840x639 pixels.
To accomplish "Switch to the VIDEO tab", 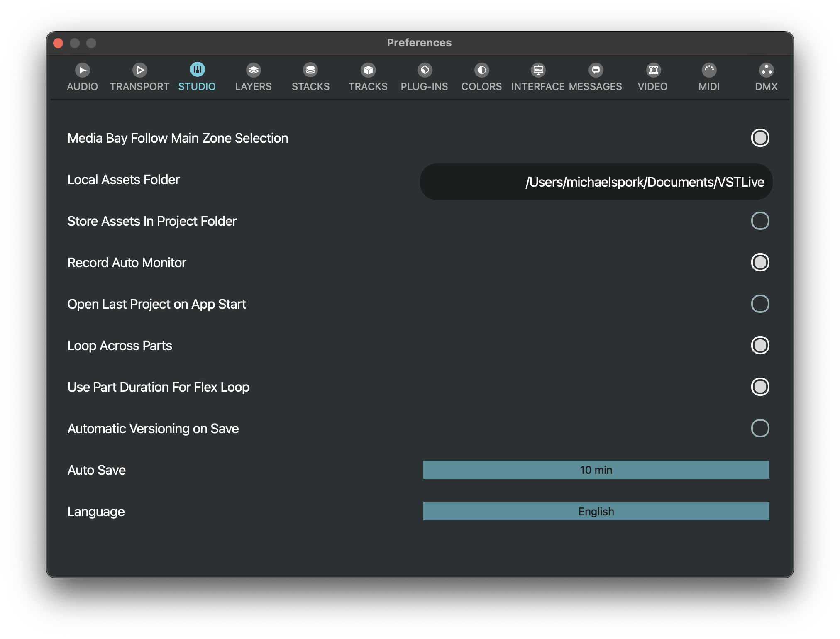I will click(x=652, y=87).
